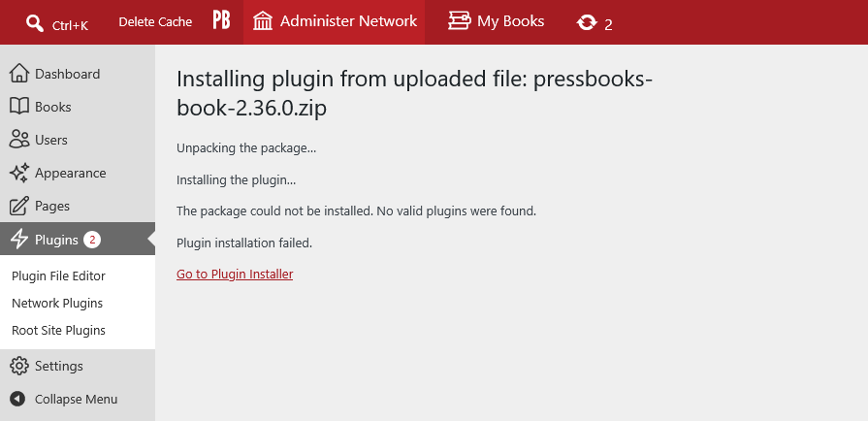Click the Appearance sparkles icon
The width and height of the screenshot is (868, 421).
[x=18, y=173]
